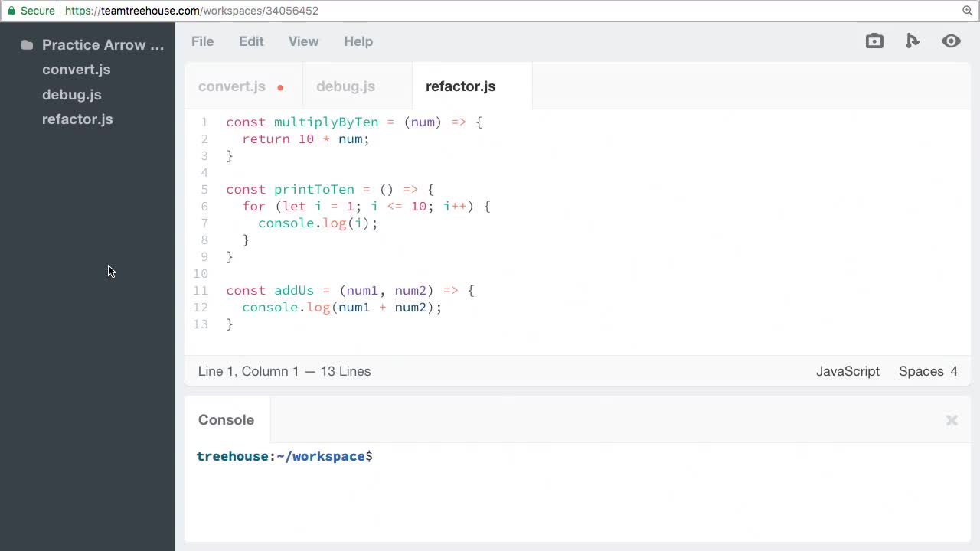Click console.log(i); on line 7
Viewport: 980px width, 551px height.
tap(318, 223)
